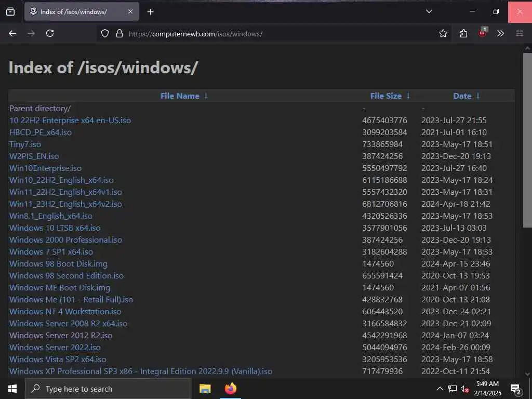Open Windows 7 SP1 x64.iso link

(x=51, y=252)
